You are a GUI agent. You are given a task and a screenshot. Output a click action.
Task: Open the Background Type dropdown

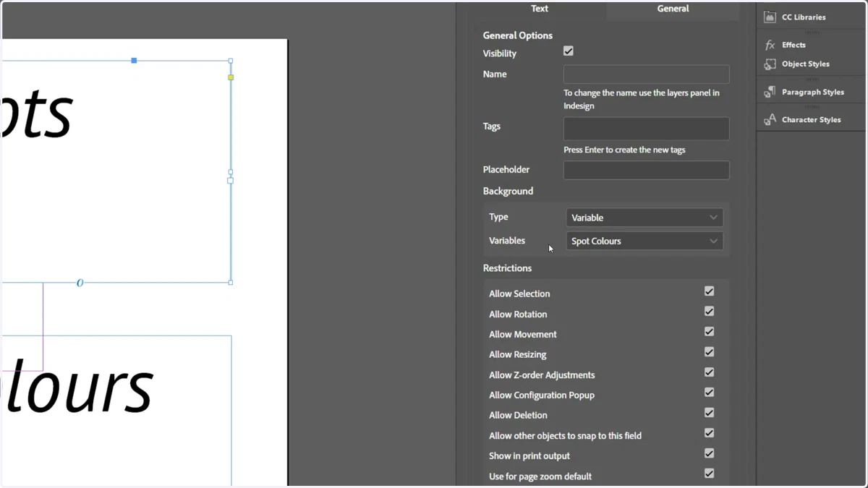644,218
